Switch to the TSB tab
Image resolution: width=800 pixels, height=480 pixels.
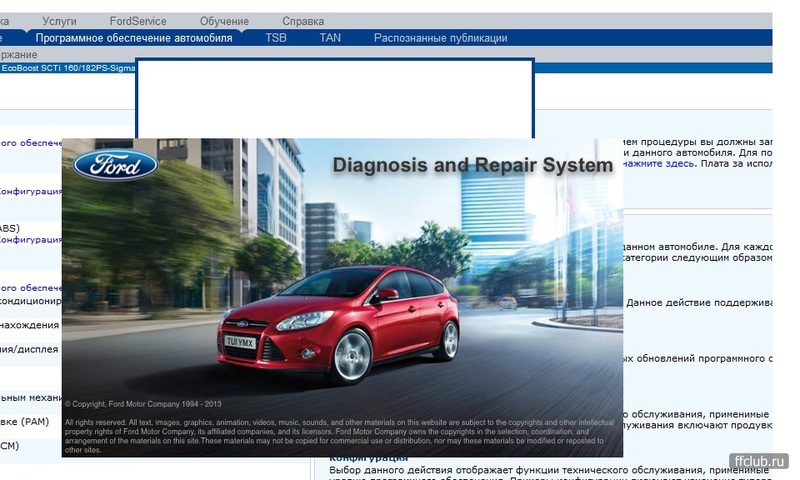(x=276, y=38)
